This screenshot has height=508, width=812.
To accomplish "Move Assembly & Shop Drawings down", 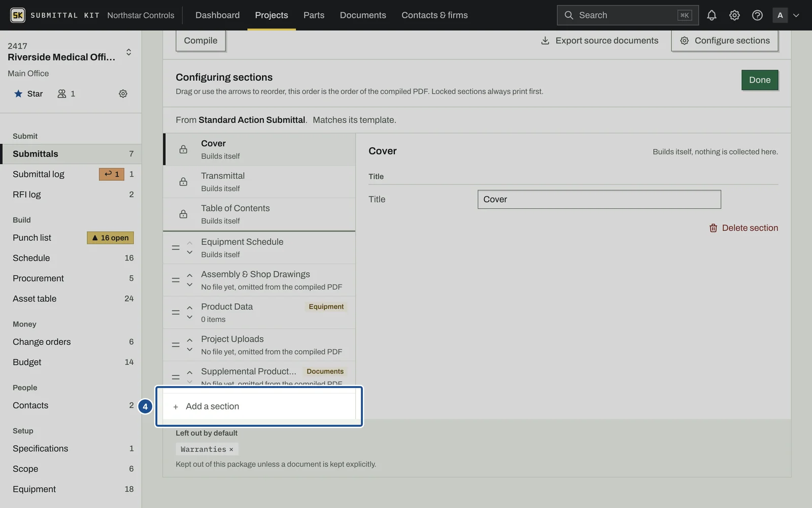I will coord(189,285).
